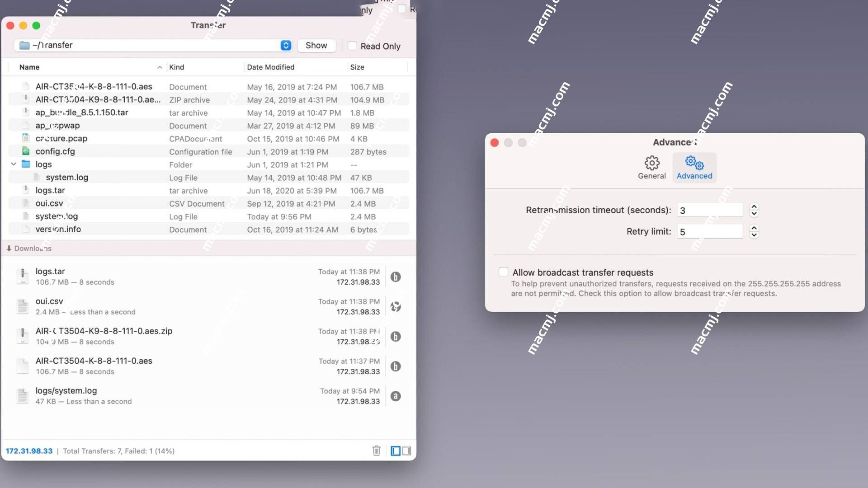This screenshot has height=488, width=868.
Task: Click the dual-pane view icon
Action: coord(407,450)
